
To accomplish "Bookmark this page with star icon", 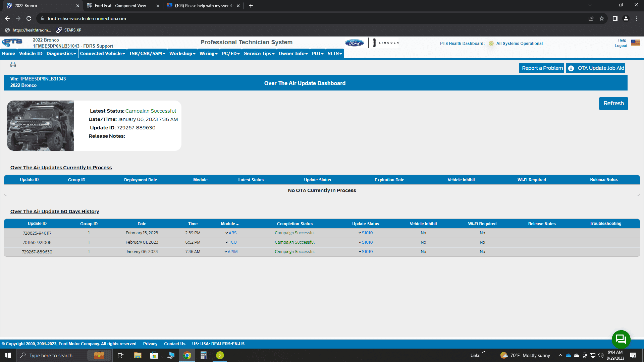I will (x=602, y=18).
